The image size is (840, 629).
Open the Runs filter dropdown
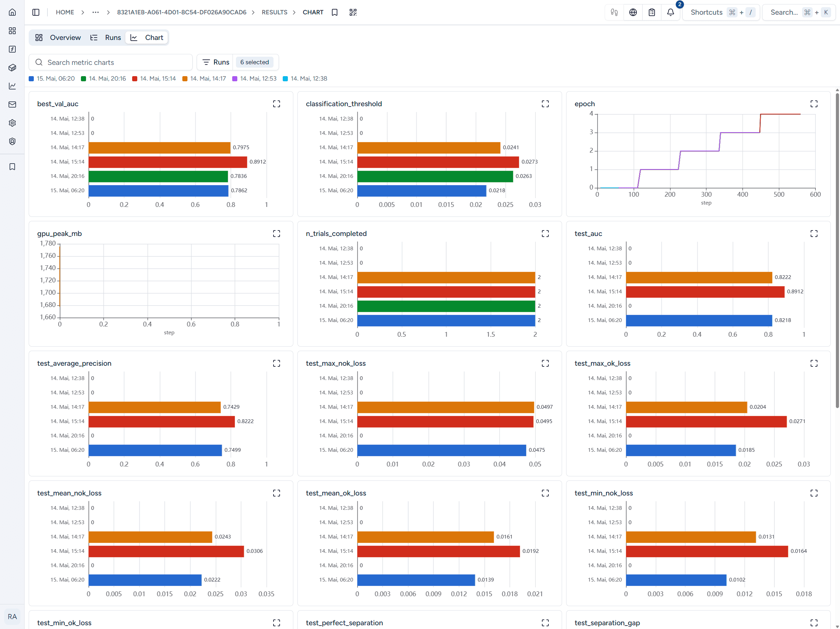(x=238, y=62)
